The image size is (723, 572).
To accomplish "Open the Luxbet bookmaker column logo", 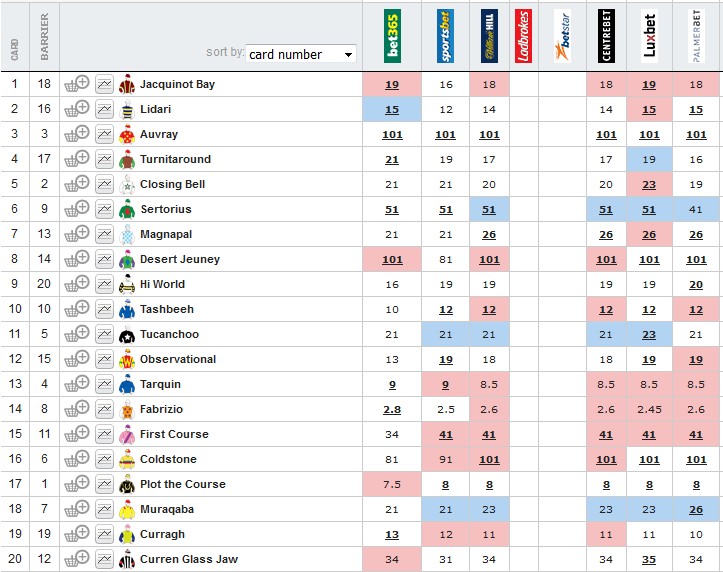I will (650, 36).
